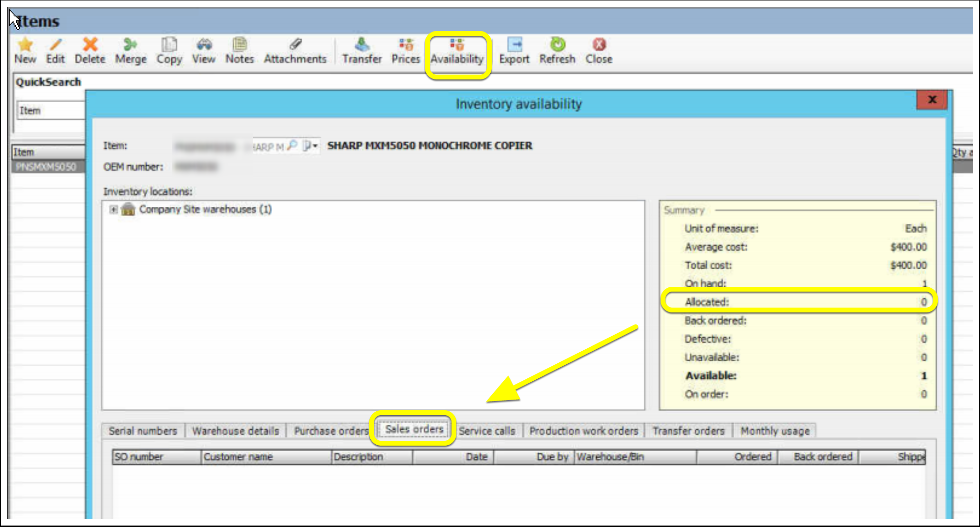980x527 pixels.
Task: Open the Purchase orders tab
Action: tap(331, 431)
